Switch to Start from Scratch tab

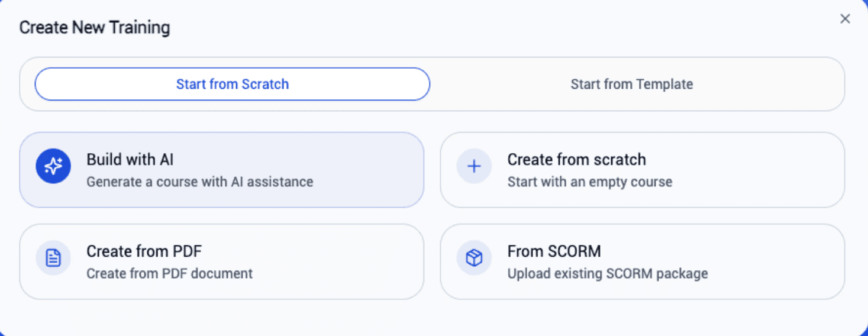[x=233, y=84]
